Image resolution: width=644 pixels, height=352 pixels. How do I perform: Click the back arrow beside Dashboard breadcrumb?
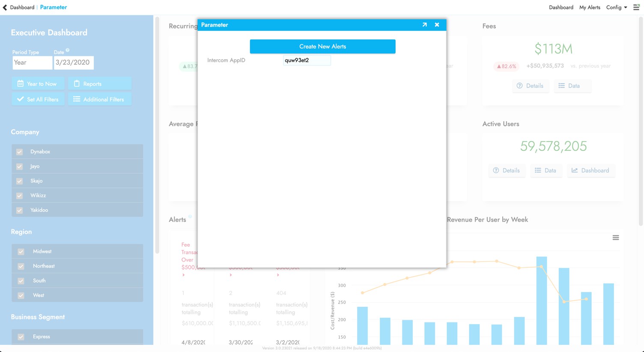[5, 7]
